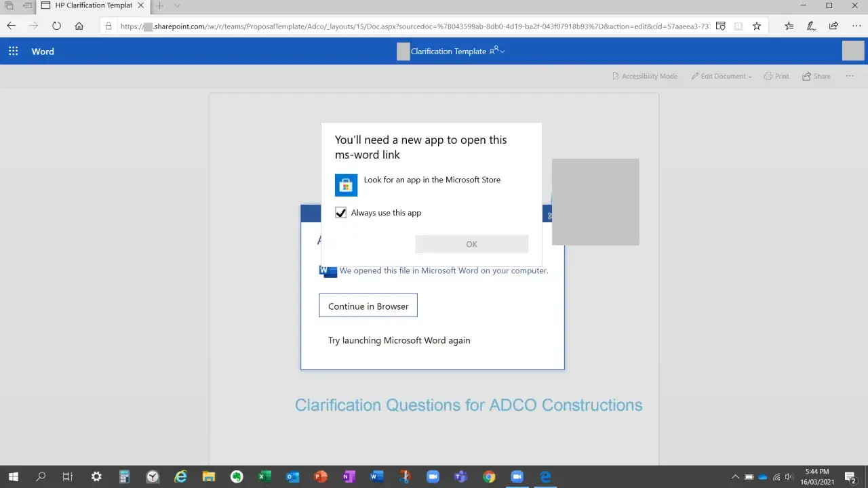Open the Office app launcher waffle

pyautogui.click(x=13, y=52)
